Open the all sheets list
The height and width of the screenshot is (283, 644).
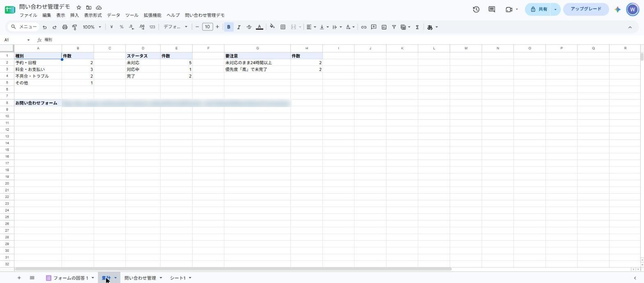[32, 278]
